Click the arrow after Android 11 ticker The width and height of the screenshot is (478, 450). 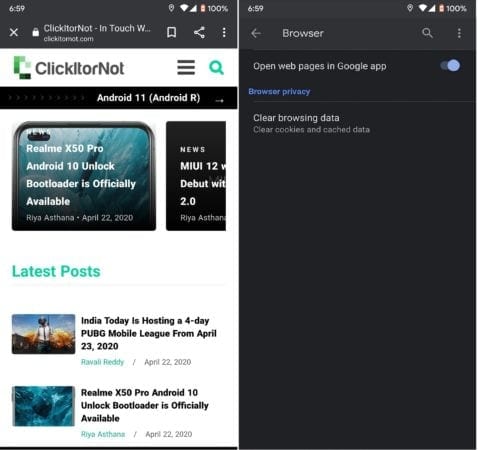point(219,100)
